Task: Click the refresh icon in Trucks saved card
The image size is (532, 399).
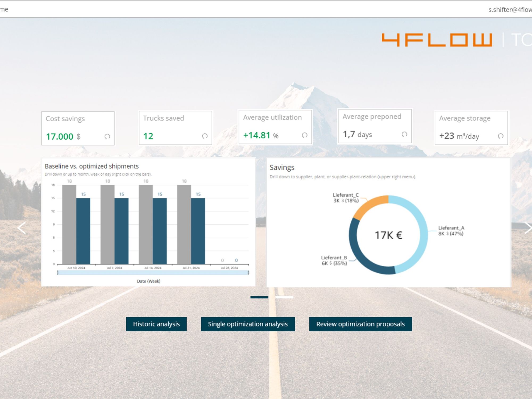Action: click(205, 136)
